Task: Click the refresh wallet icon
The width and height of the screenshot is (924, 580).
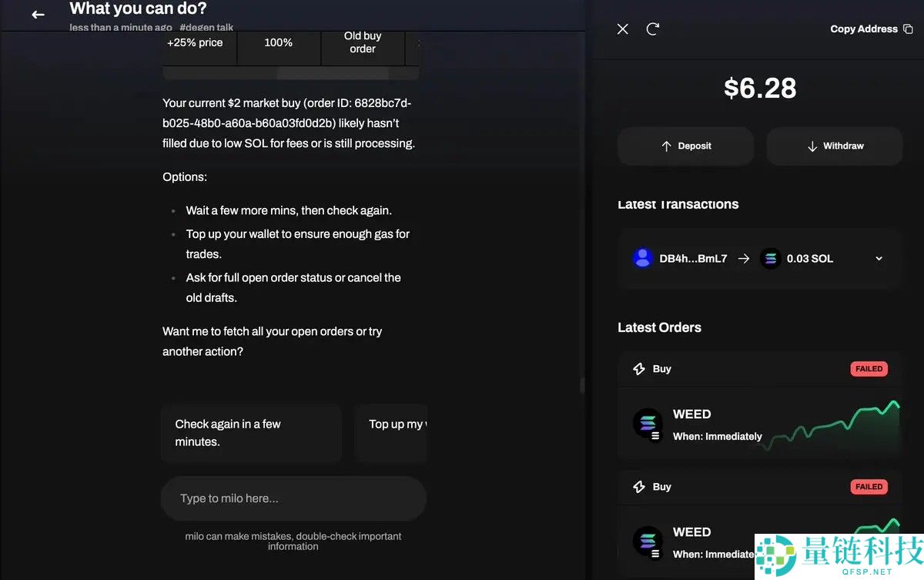Action: [x=653, y=28]
